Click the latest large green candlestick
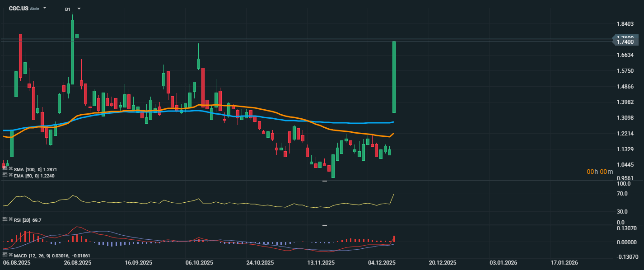 click(x=394, y=77)
